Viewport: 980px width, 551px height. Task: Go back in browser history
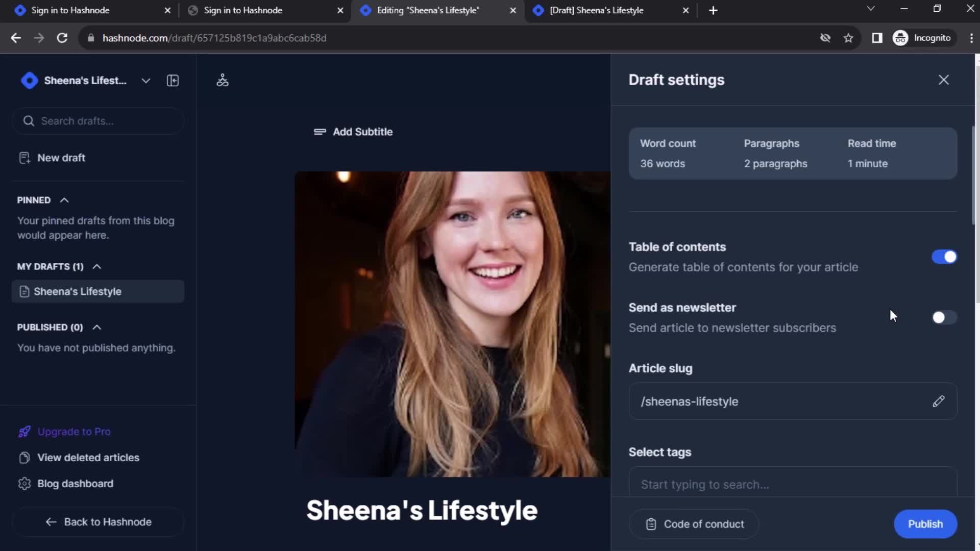[x=16, y=38]
